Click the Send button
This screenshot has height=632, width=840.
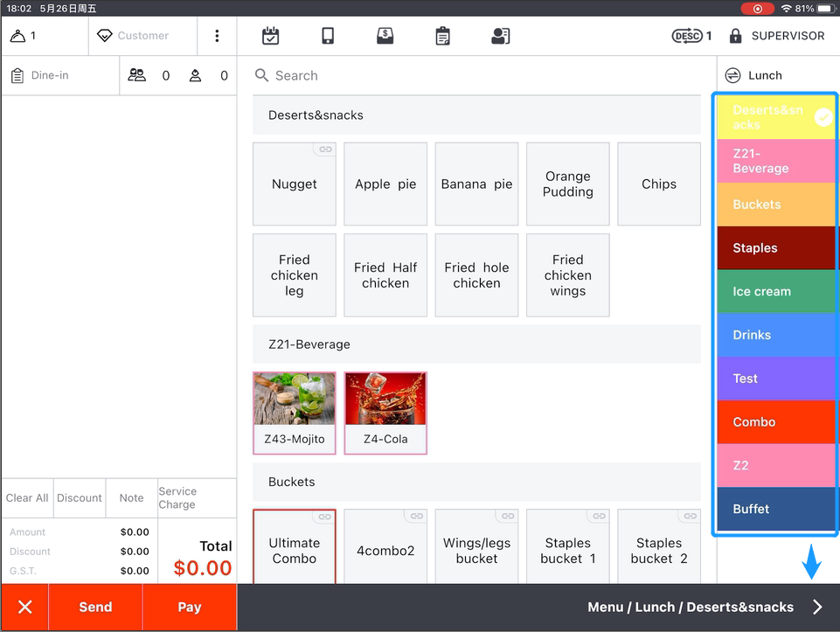[x=95, y=608]
